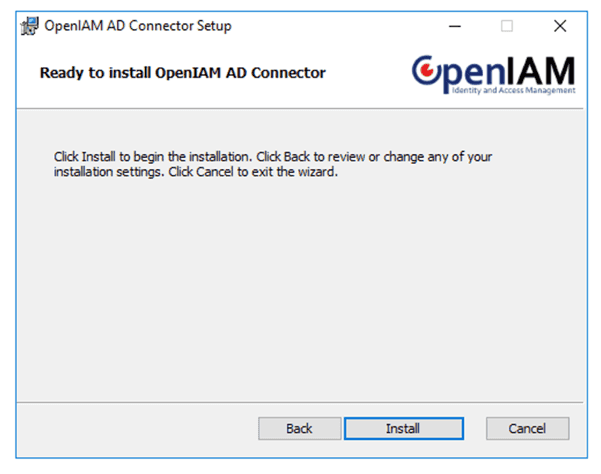Cancel the OpenIAM AD Connector setup
Viewport: 601px width, 474px height.
[527, 428]
